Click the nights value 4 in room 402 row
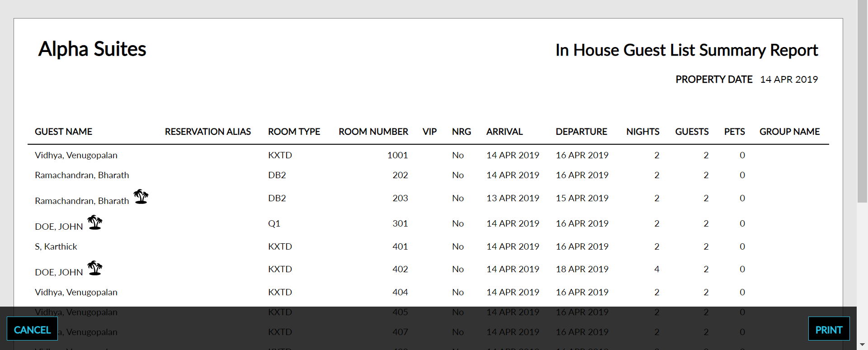The image size is (868, 350). (656, 269)
